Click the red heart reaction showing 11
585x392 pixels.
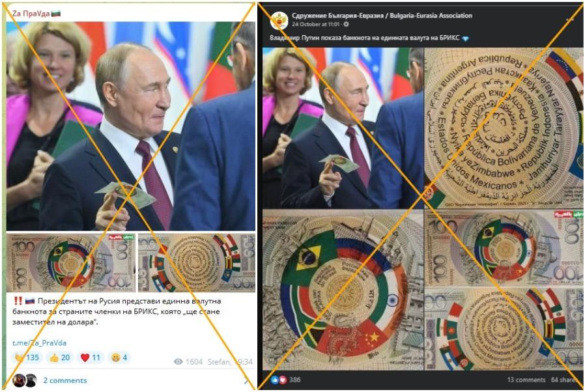pos(91,357)
